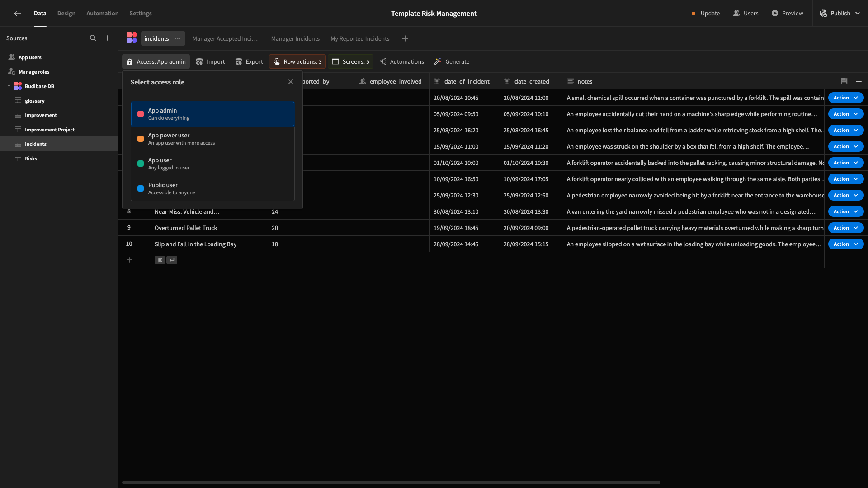Click the Publish globe icon
The image size is (868, 488).
823,14
